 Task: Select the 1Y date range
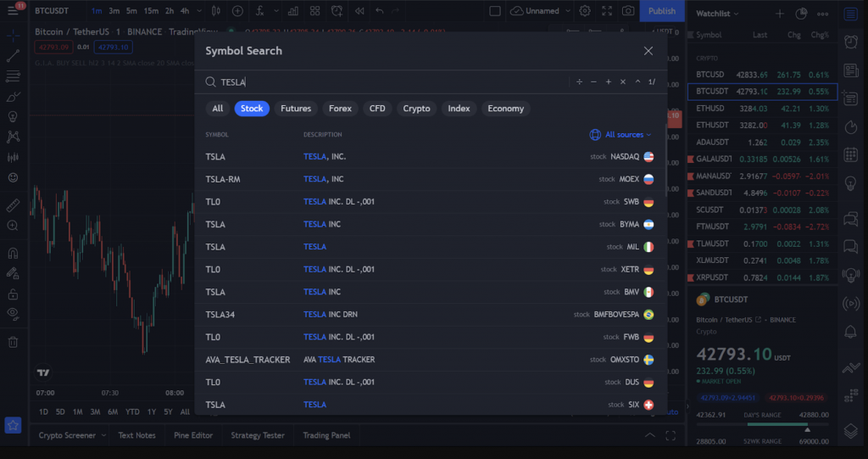coord(151,411)
